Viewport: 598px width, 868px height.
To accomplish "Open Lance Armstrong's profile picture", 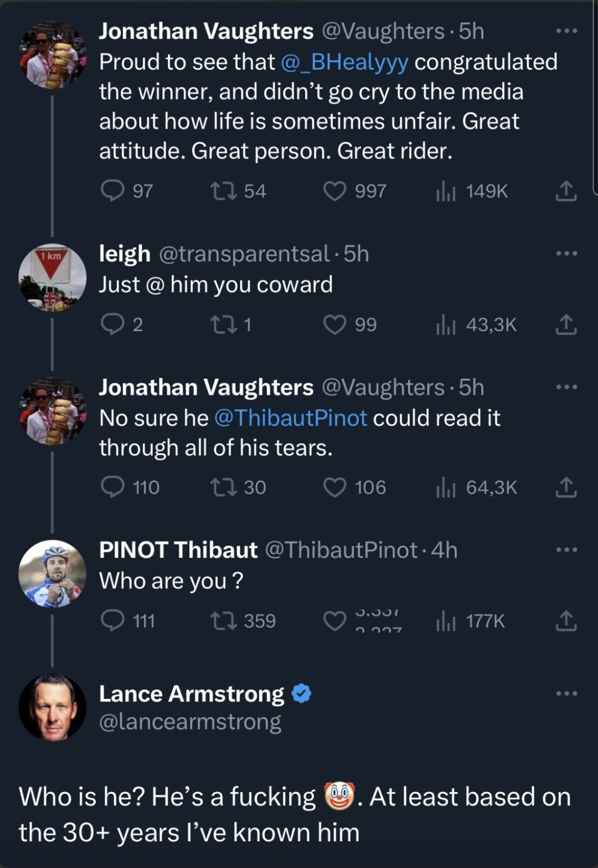I will click(x=53, y=707).
